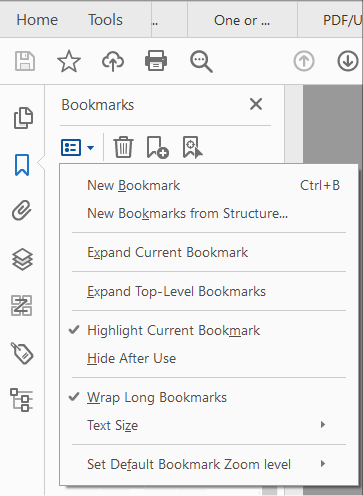Click the cloud upload icon
363x496 pixels.
click(113, 61)
